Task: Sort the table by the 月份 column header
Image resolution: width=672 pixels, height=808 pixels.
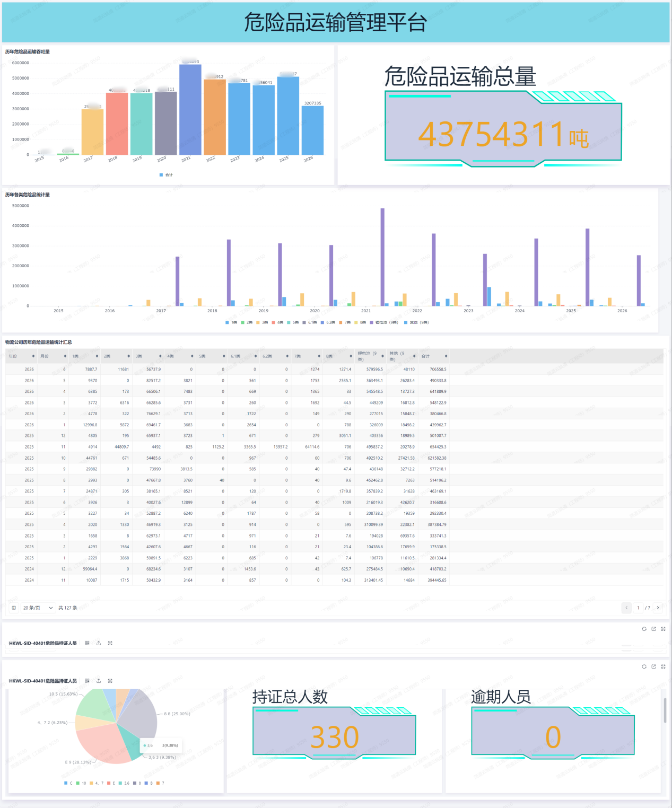Action: click(53, 356)
